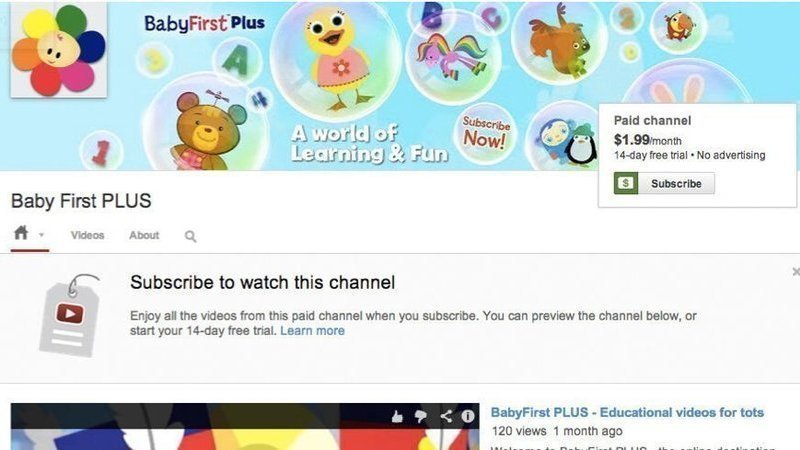
Task: Open the Learn more link
Action: tap(312, 331)
